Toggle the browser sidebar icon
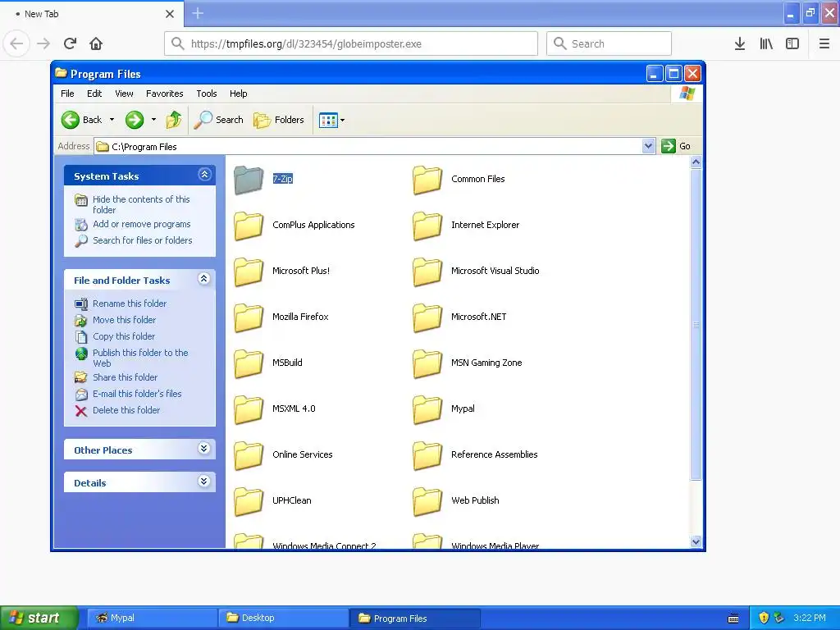The image size is (840, 630). [x=792, y=43]
